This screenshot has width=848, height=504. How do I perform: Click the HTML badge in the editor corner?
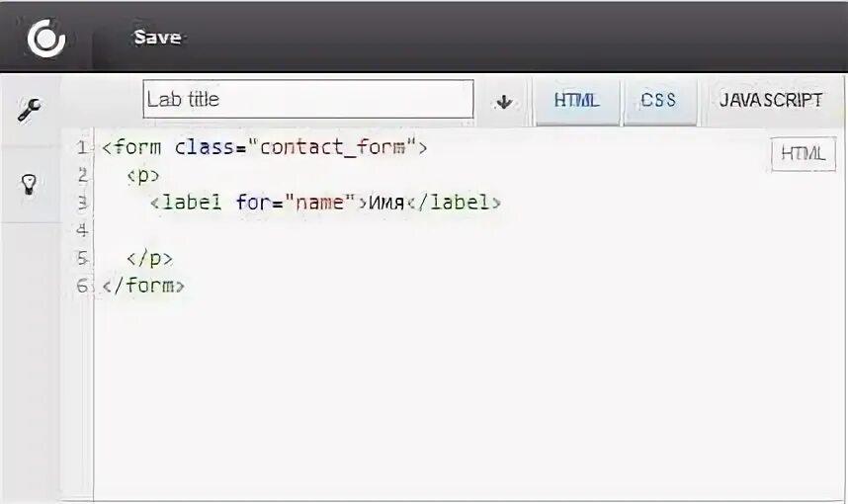[803, 154]
